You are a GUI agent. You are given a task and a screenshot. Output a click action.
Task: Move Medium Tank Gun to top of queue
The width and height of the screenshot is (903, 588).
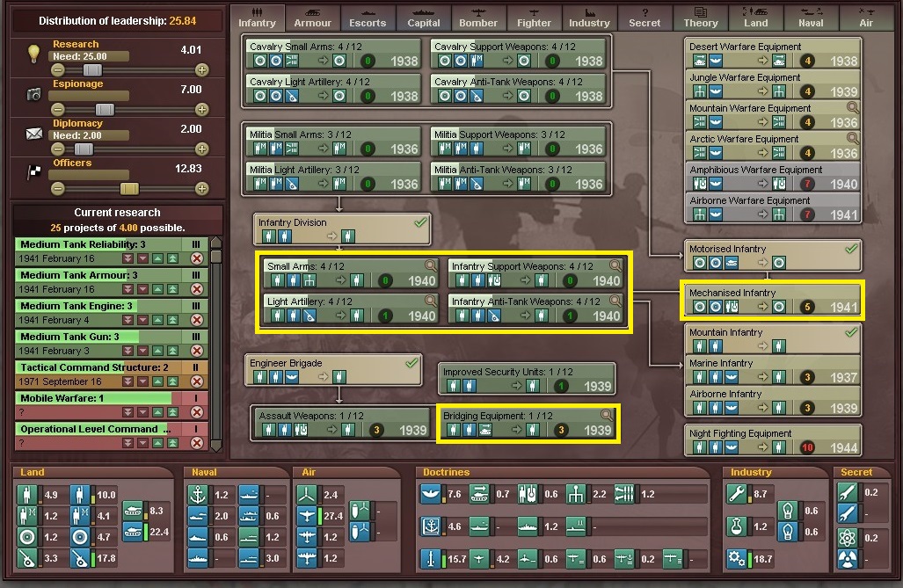(172, 351)
